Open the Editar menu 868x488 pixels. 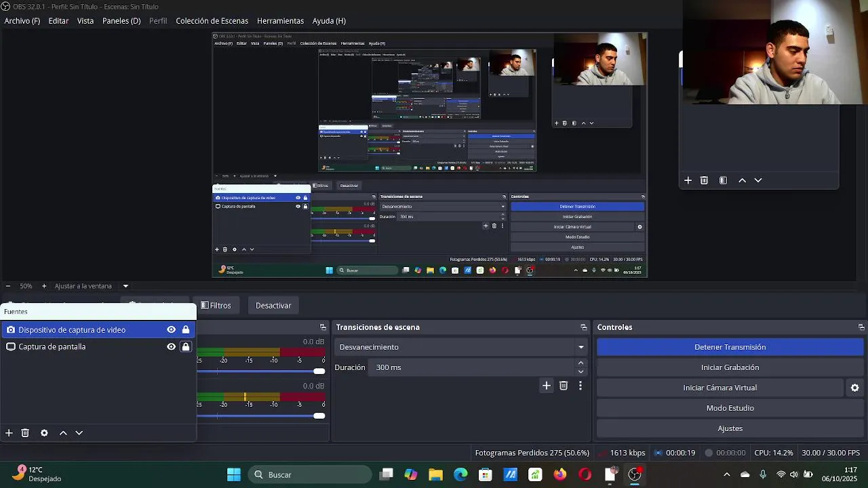point(58,21)
